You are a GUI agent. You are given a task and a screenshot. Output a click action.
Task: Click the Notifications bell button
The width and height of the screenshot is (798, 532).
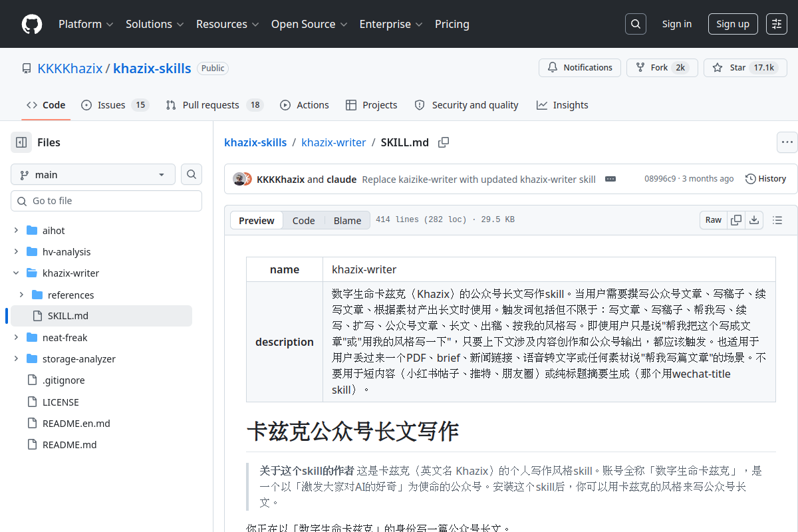click(580, 68)
